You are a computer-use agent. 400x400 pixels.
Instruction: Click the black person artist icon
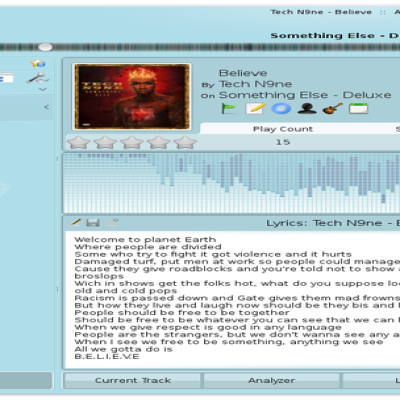click(307, 109)
